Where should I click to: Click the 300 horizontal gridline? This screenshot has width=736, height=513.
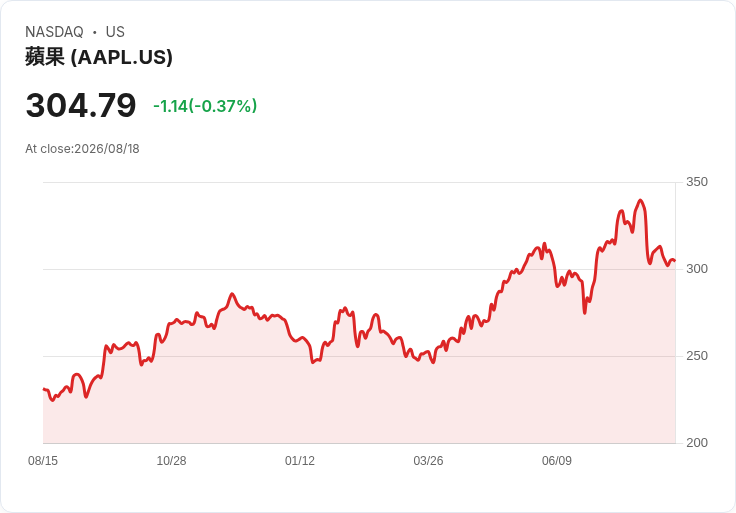359,269
